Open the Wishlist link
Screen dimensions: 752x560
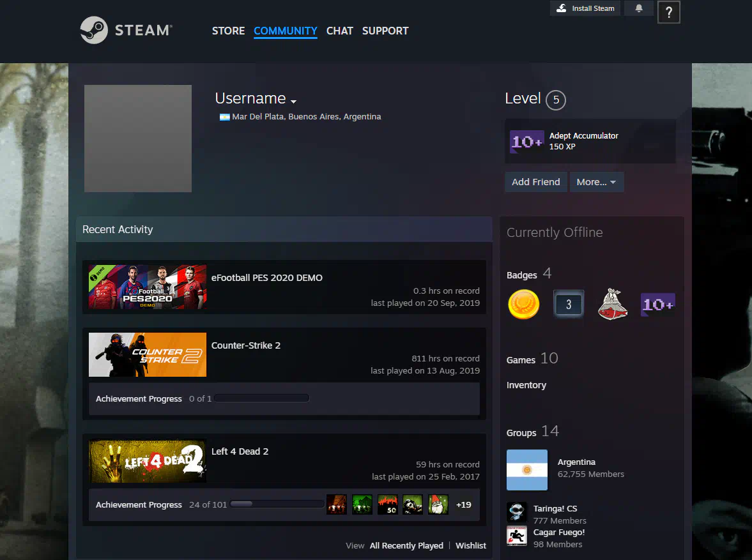pyautogui.click(x=470, y=545)
